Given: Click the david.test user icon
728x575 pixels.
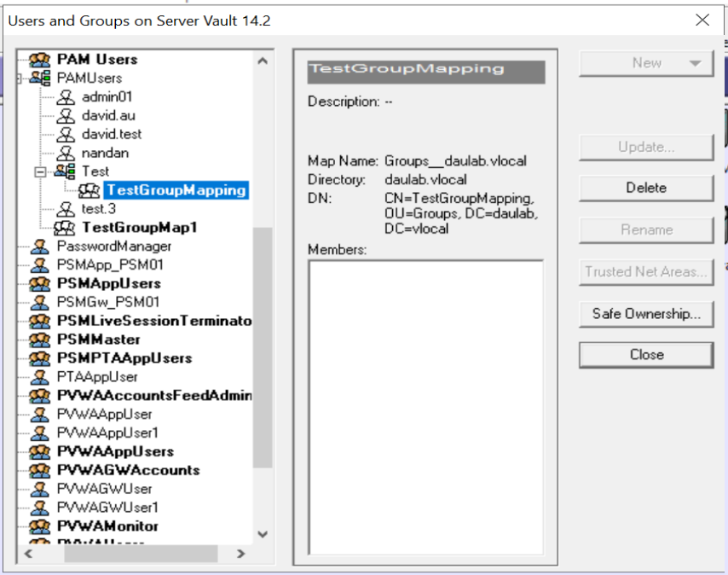Looking at the screenshot, I should (66, 134).
